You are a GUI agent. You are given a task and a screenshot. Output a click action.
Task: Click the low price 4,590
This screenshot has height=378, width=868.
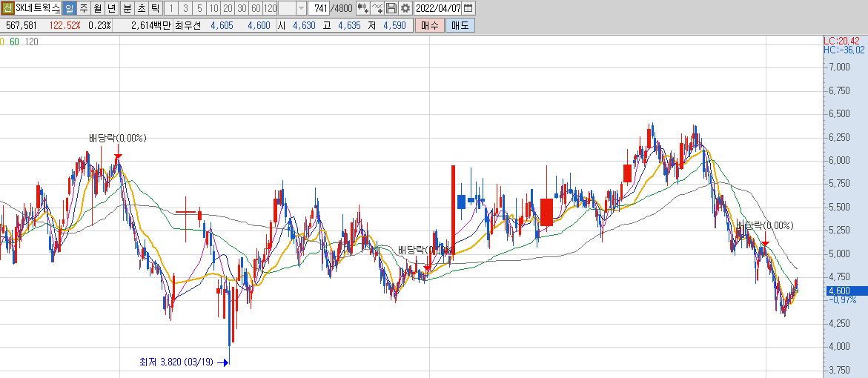[x=394, y=25]
